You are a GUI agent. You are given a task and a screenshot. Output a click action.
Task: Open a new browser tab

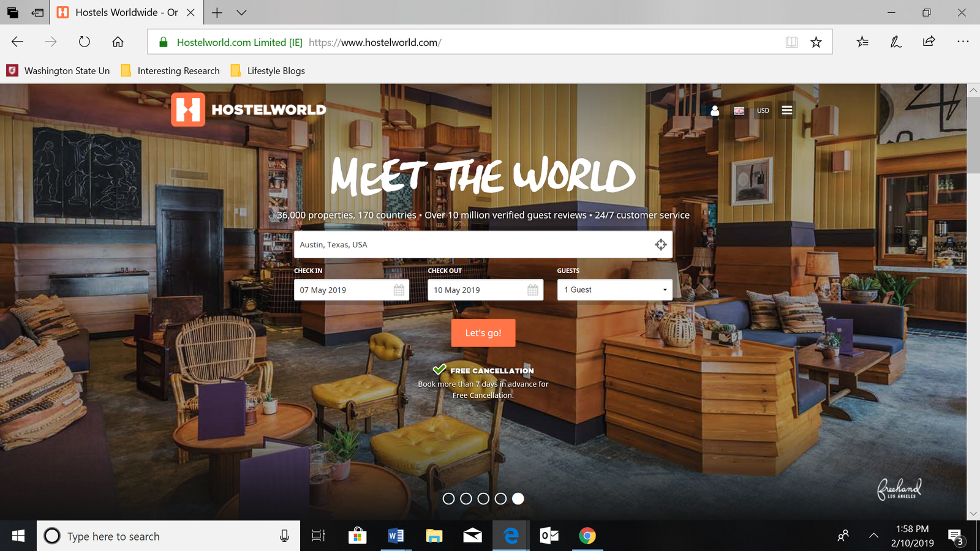pos(217,12)
